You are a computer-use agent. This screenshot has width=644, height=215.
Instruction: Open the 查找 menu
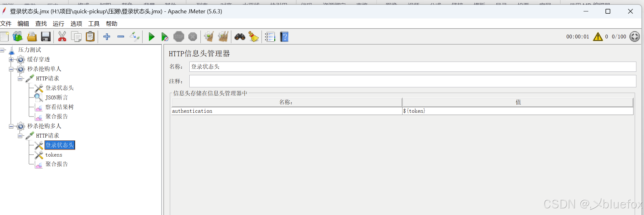pyautogui.click(x=41, y=24)
